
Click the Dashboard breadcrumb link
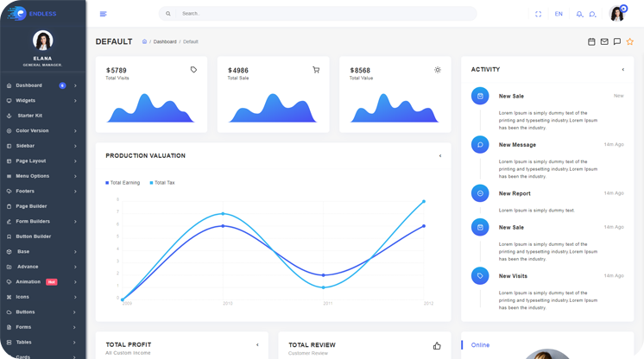coord(165,41)
